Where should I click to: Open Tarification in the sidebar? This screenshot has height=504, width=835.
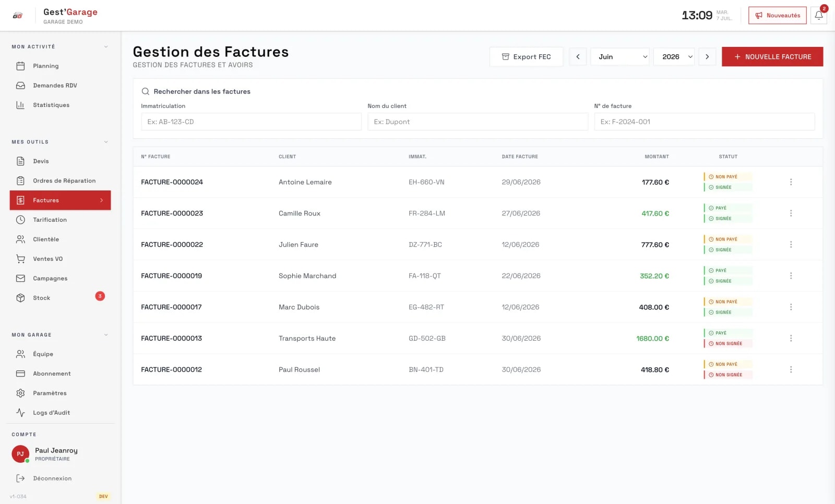tap(60, 220)
